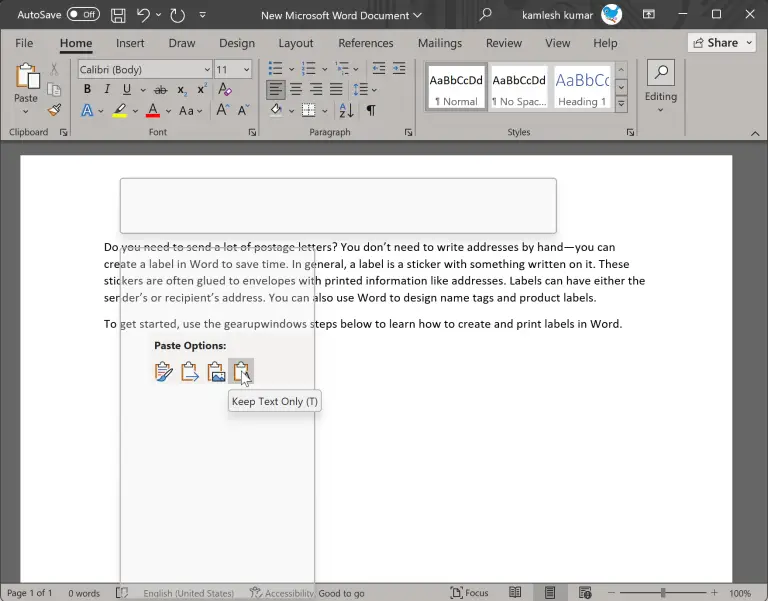This screenshot has width=768, height=601.
Task: Switch to the Design tab
Action: click(237, 43)
